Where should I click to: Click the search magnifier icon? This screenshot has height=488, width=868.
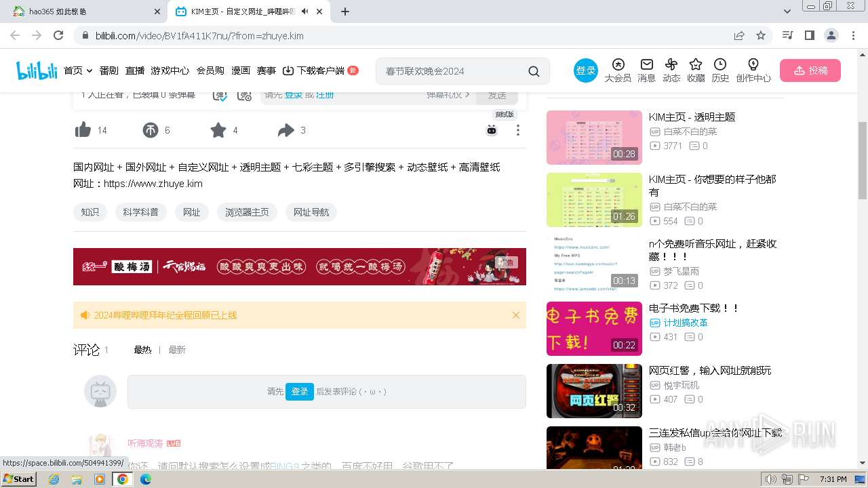[534, 71]
